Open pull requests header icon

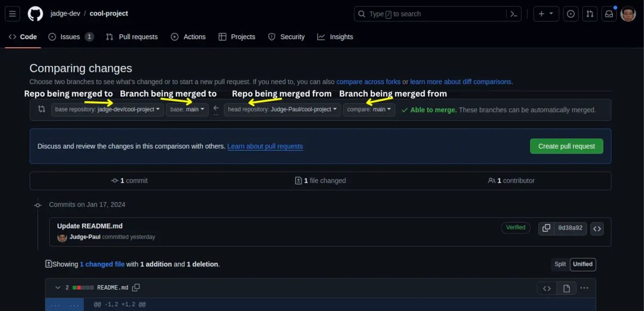(x=590, y=14)
